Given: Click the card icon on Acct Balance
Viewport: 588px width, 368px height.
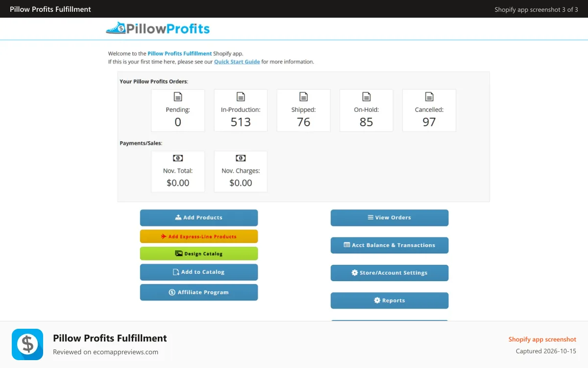Looking at the screenshot, I should 347,245.
